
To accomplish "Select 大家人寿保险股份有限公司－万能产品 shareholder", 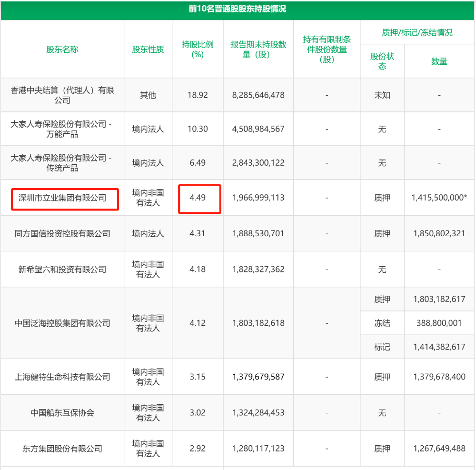I will (x=62, y=127).
